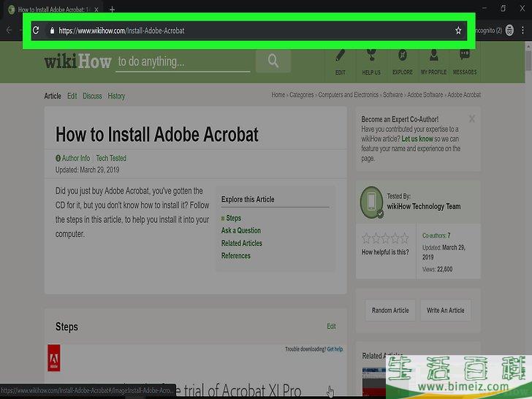
Task: Click the wikiHow search magnifier button
Action: tap(273, 61)
